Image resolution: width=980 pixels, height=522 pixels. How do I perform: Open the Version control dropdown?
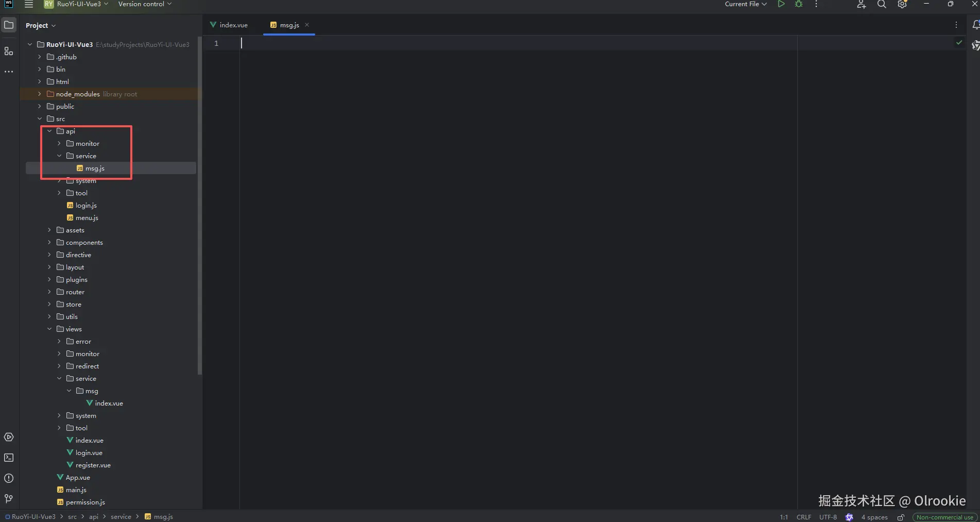click(145, 4)
